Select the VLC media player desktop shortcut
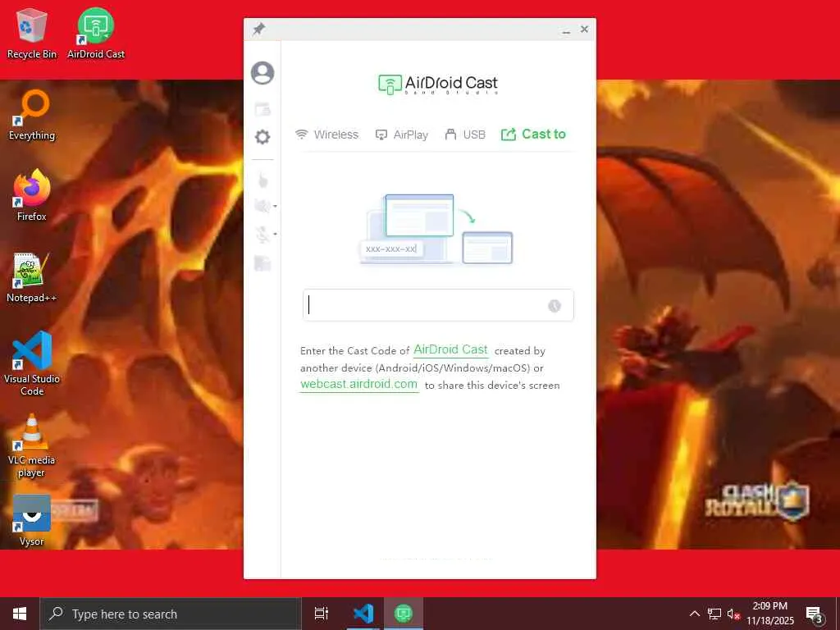Image resolution: width=840 pixels, height=630 pixels. pyautogui.click(x=32, y=445)
